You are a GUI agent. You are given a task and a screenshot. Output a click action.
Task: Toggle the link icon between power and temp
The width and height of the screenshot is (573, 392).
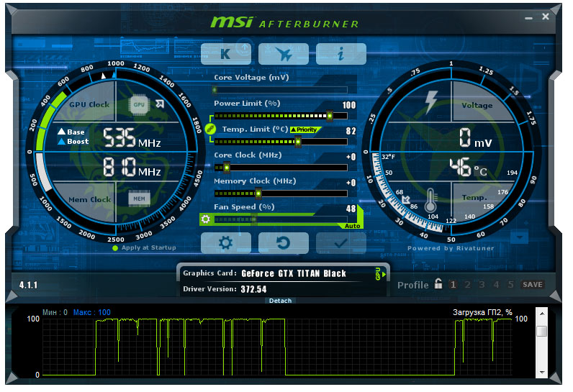point(209,129)
